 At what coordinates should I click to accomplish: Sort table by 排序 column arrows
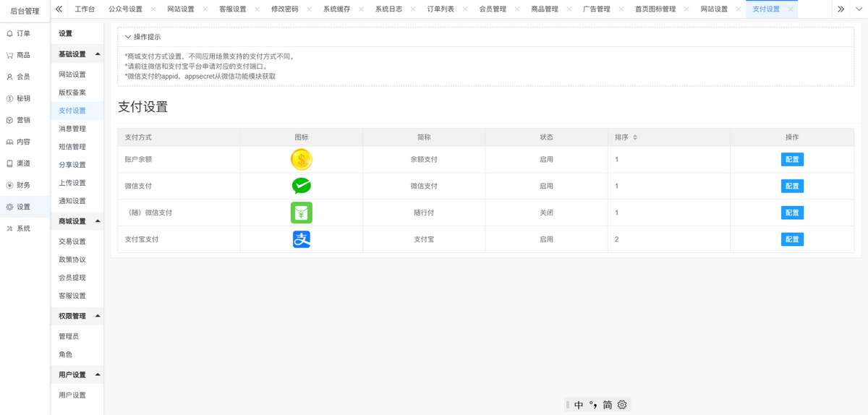635,137
